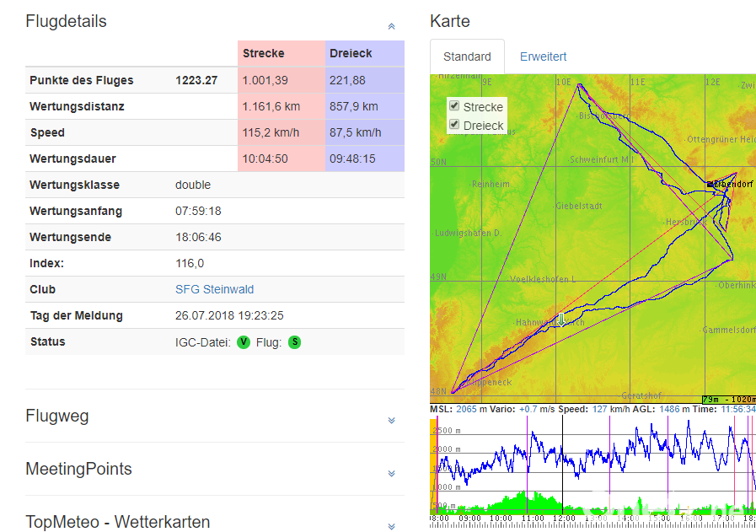Switch to the Standard map tab
Image resolution: width=756 pixels, height=532 pixels.
pyautogui.click(x=467, y=56)
